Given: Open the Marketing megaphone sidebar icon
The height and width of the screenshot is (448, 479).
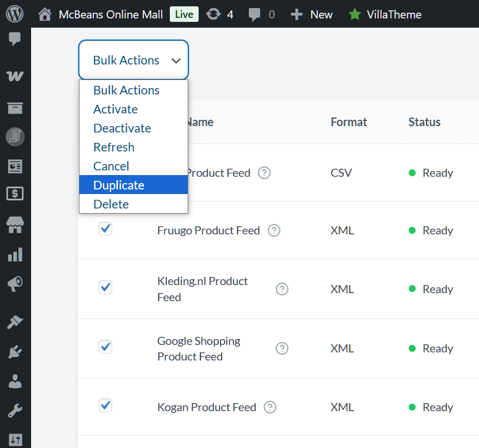Looking at the screenshot, I should tap(15, 283).
